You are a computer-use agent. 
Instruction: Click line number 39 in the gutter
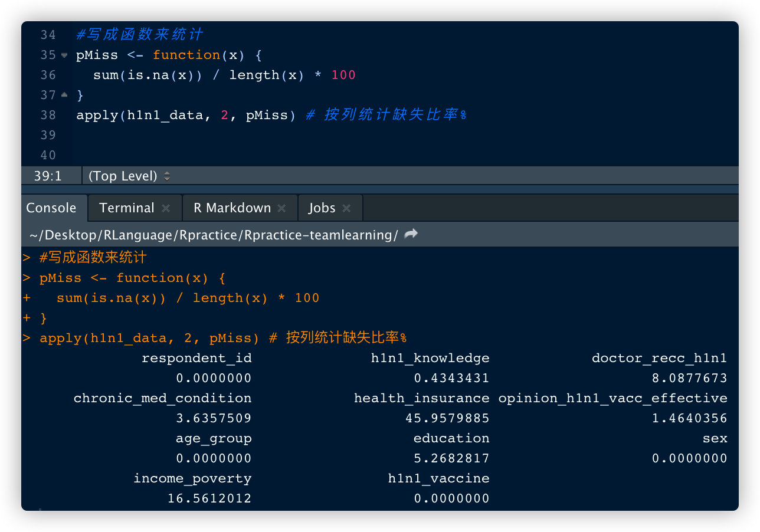pos(48,135)
